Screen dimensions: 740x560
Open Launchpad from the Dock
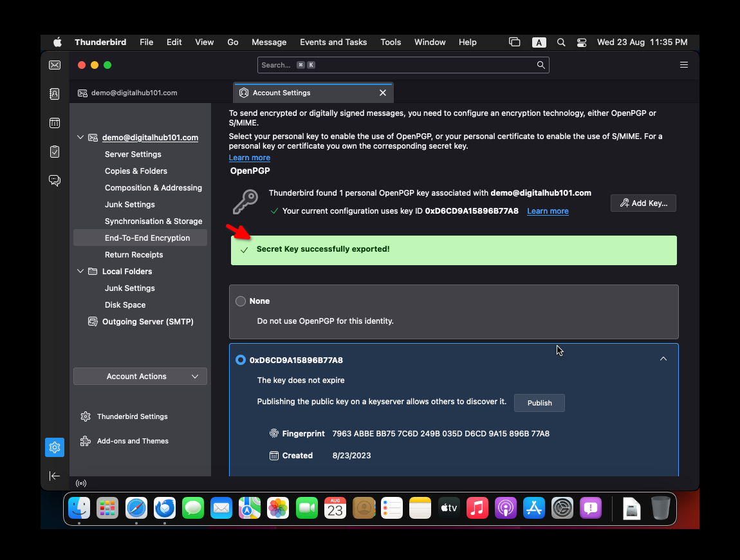click(107, 509)
